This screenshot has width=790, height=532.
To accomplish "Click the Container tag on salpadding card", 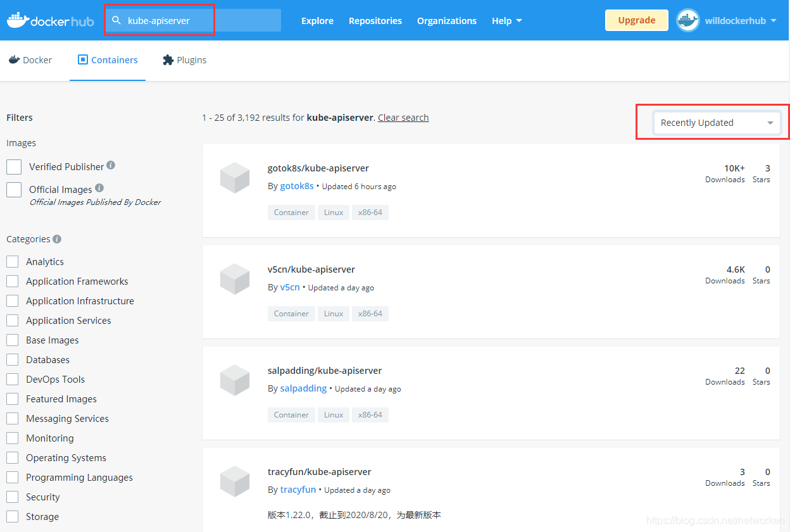I will point(291,415).
